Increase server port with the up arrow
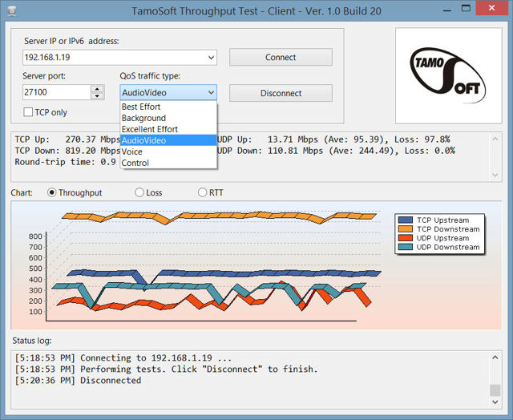This screenshot has width=513, height=420. click(x=97, y=89)
